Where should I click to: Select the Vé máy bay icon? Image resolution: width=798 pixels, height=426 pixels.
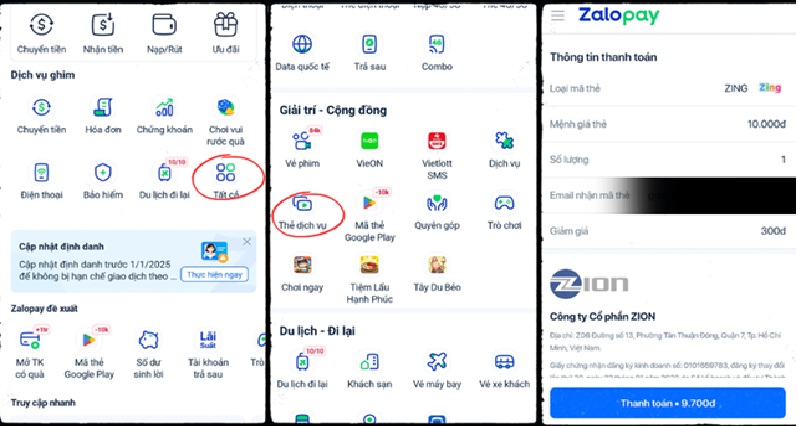(437, 362)
